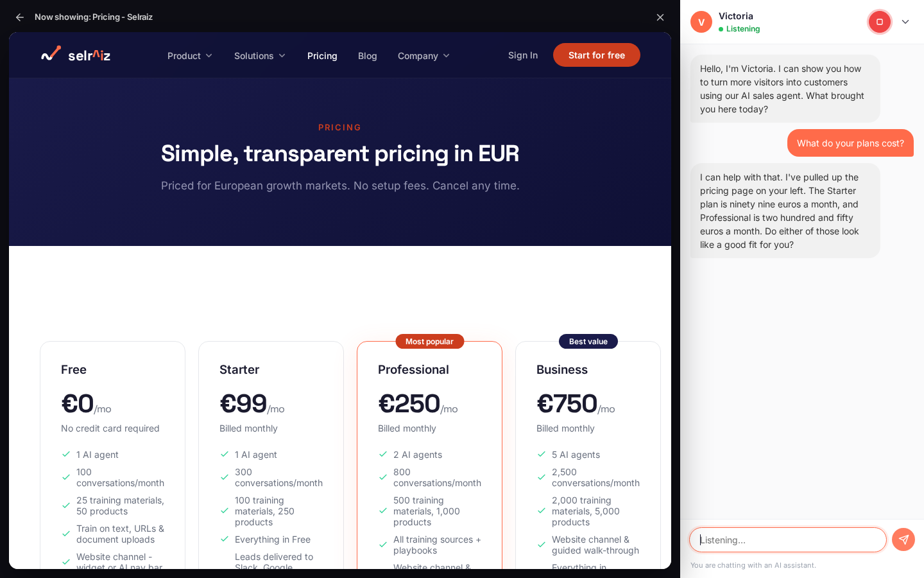The image size is (924, 578).
Task: Select the Free plan heading
Action: pos(74,370)
